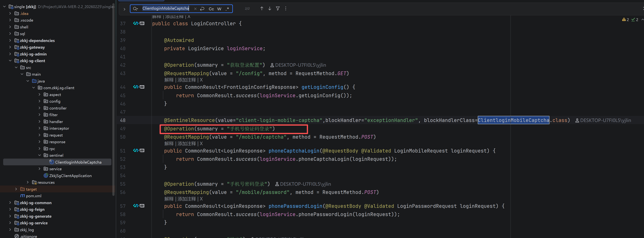The height and width of the screenshot is (238, 644).
Task: Click '添加注释' link above getLoginConfig method
Action: (x=186, y=80)
